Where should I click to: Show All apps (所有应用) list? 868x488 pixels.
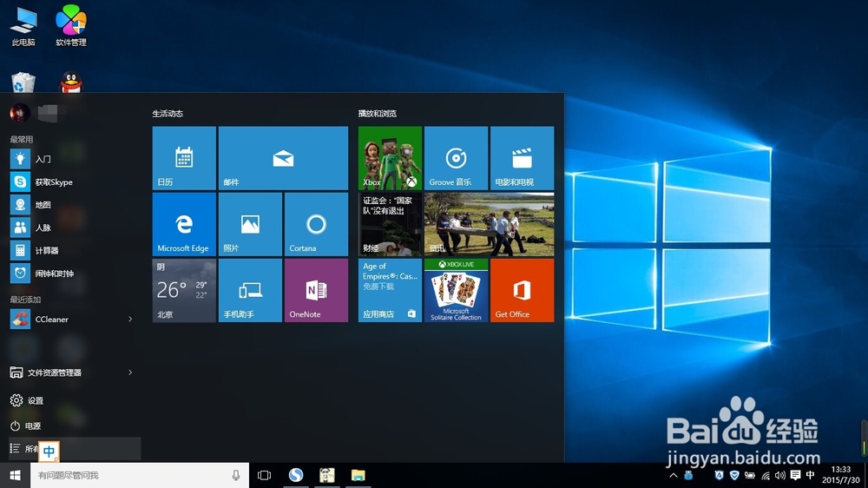tap(74, 449)
